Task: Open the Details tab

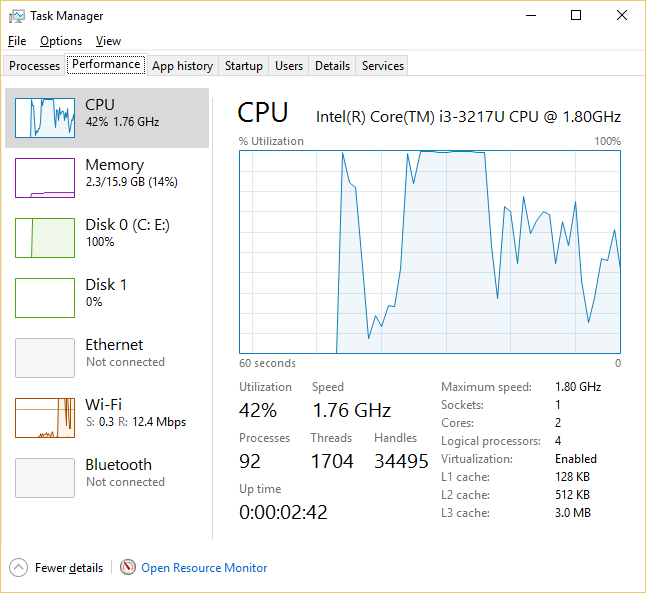Action: click(332, 66)
